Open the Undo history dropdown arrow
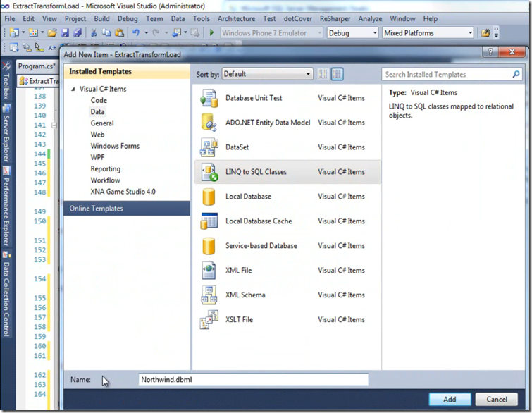 pos(147,33)
